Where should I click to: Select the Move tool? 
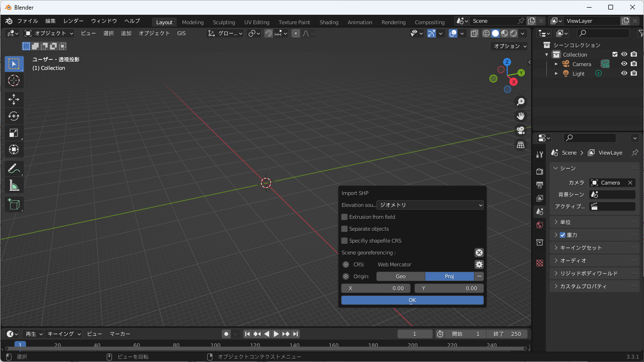click(x=14, y=99)
